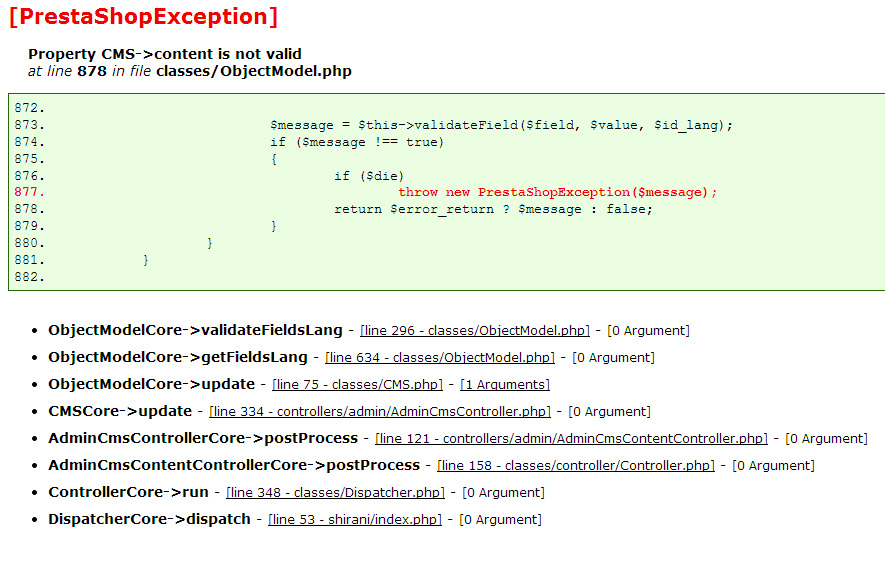The image size is (885, 566).
Task: Click ObjectModelCore->validateFieldsLang trace entry
Action: 195,331
